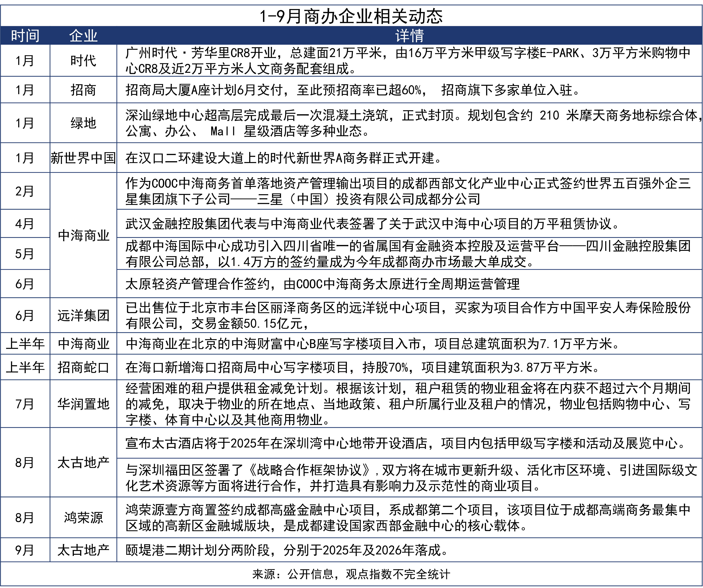
Task: Click the 新世界中国 company cell
Action: 83,158
